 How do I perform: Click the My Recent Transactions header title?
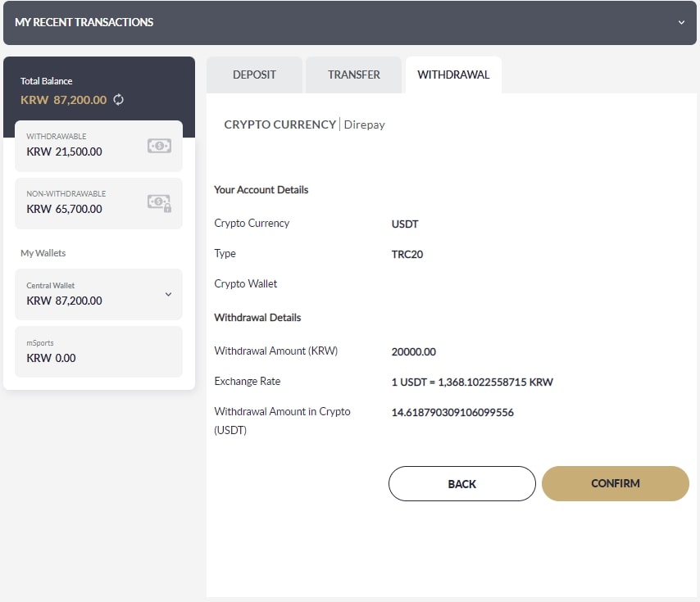tap(84, 22)
